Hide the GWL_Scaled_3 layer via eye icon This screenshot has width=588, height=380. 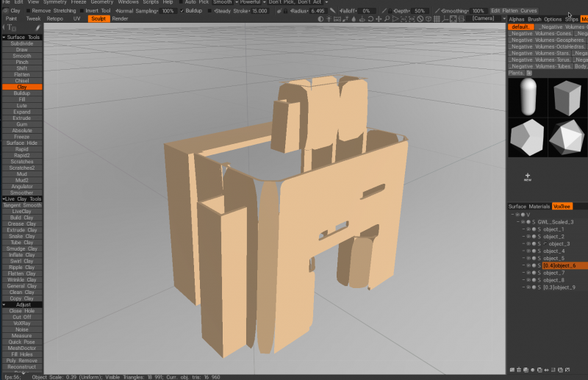coord(523,221)
